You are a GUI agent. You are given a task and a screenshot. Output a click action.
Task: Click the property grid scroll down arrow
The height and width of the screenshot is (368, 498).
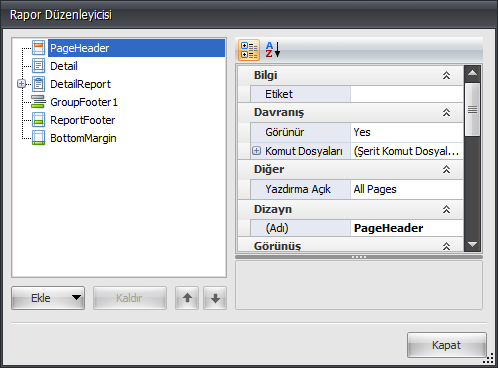472,244
